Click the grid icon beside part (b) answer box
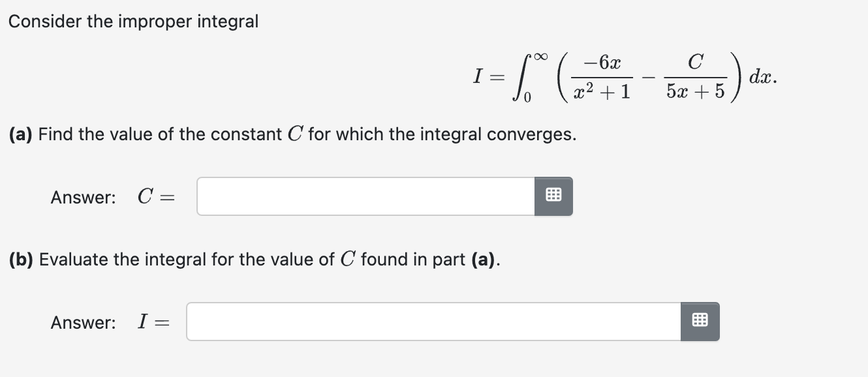 click(700, 321)
